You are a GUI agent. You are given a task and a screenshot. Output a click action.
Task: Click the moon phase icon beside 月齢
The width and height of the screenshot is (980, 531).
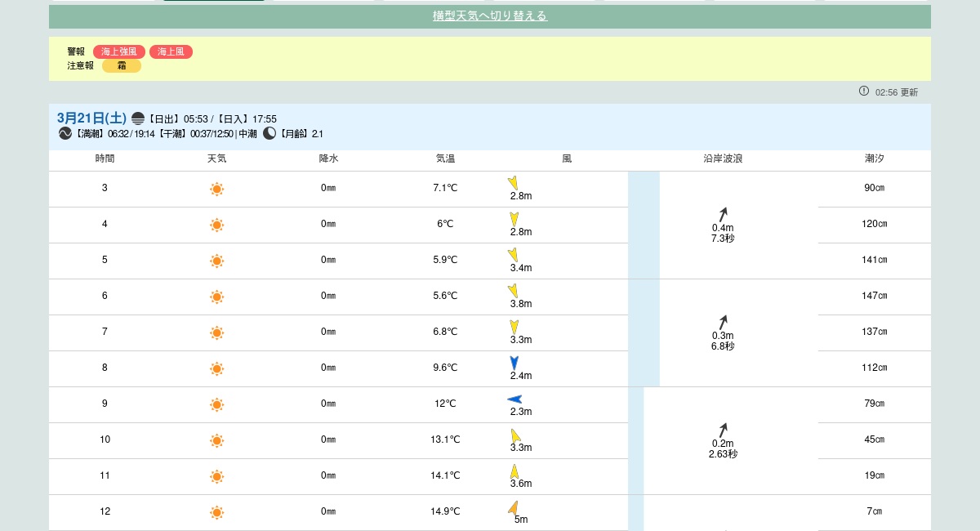[269, 133]
